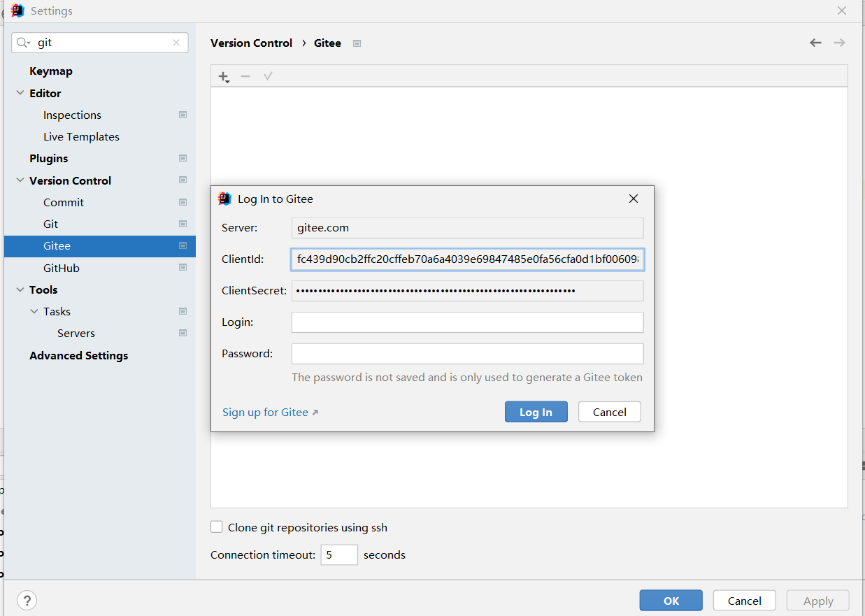This screenshot has width=865, height=616.
Task: Focus the Login input field
Action: [x=467, y=322]
